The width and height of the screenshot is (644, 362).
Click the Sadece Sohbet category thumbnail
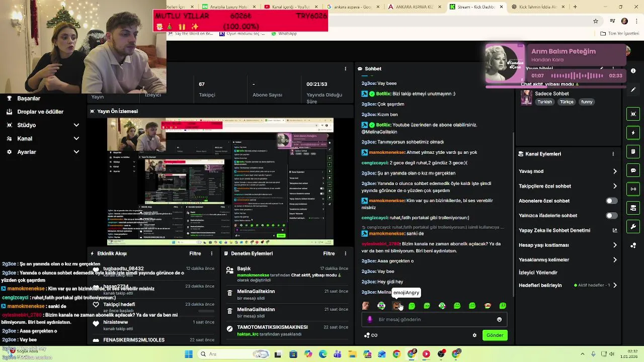(526, 97)
